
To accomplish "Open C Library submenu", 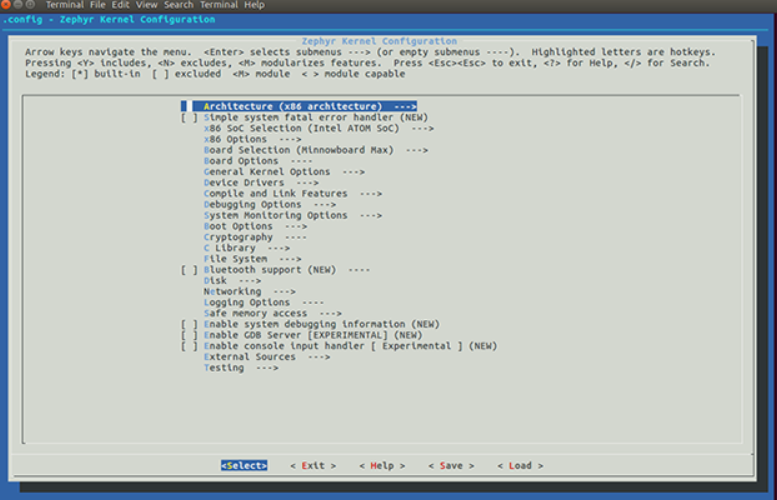I will click(x=246, y=248).
